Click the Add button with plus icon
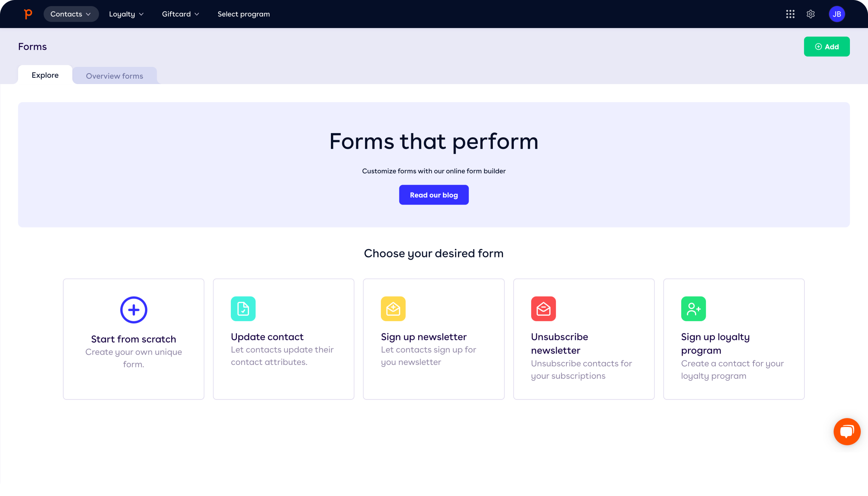868x496 pixels. (827, 46)
